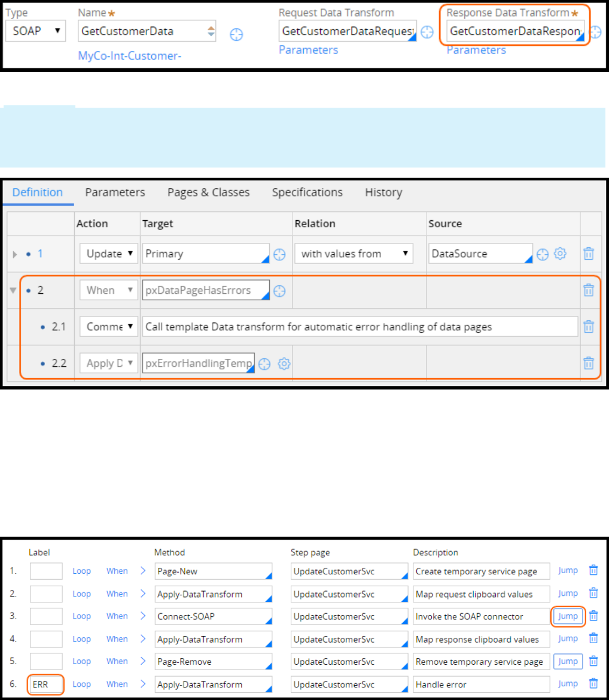The image size is (609, 700).
Task: Delete Page-Remove step trash icon
Action: pos(593,661)
